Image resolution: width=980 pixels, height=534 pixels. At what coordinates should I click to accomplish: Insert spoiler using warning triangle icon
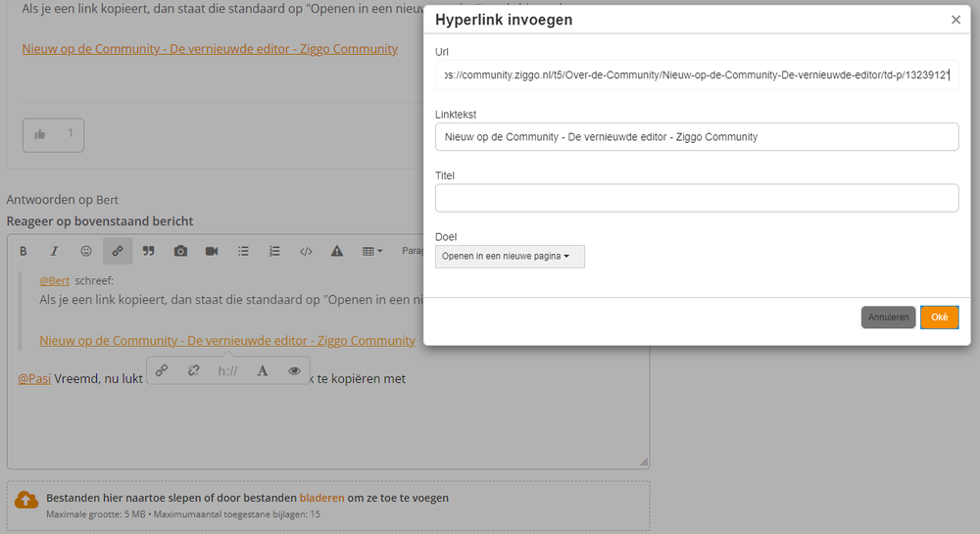(x=337, y=251)
